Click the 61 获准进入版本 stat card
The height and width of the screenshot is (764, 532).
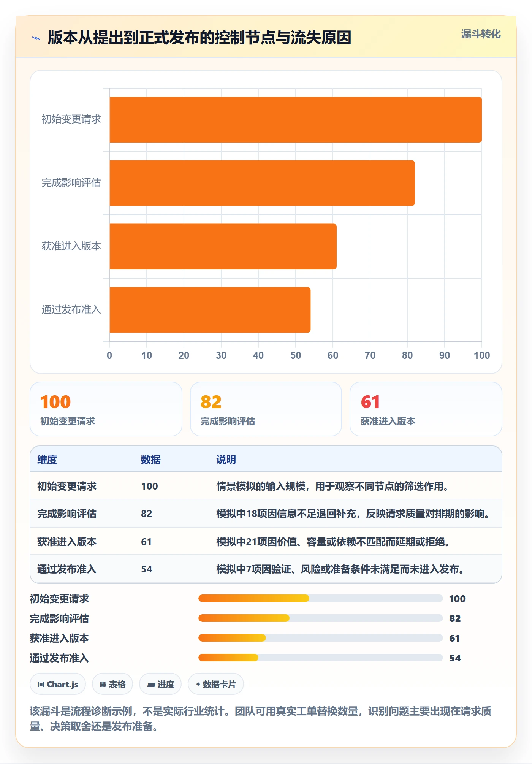pyautogui.click(x=426, y=409)
